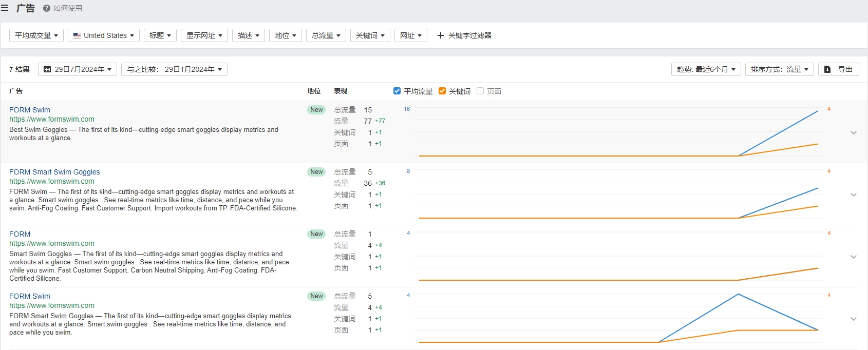Viewport: 868px width, 350px height.
Task: Open the 29日7月2024年 date dropdown
Action: pos(78,69)
